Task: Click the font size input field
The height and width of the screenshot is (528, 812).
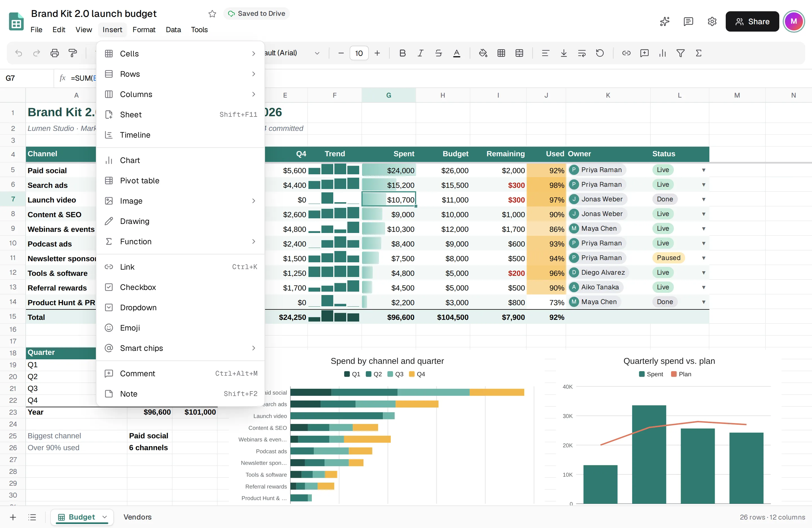Action: tap(359, 53)
